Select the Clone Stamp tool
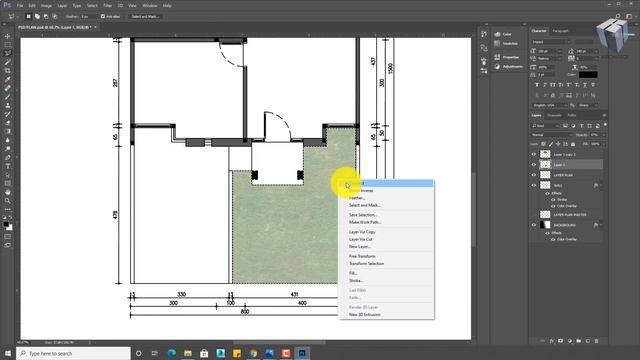Screen dimensions: 640x360 [x=8, y=105]
